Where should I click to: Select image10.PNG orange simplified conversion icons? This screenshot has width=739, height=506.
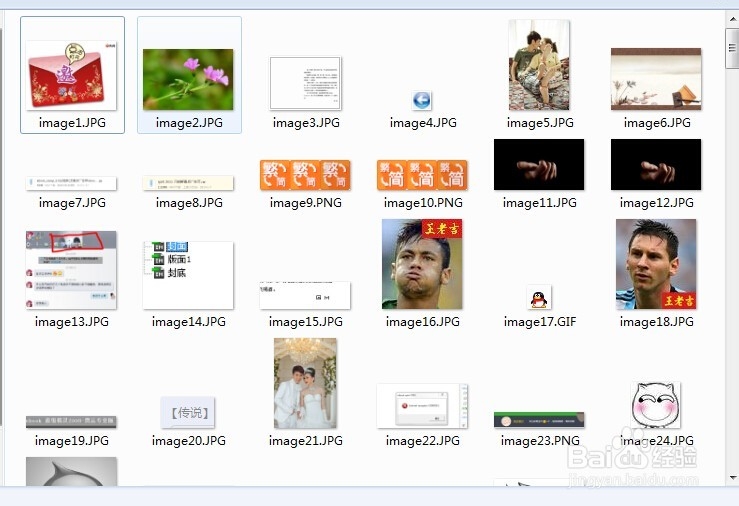[422, 175]
